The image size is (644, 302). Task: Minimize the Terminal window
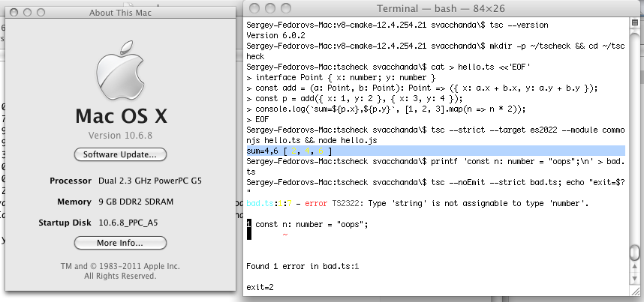(x=270, y=8)
